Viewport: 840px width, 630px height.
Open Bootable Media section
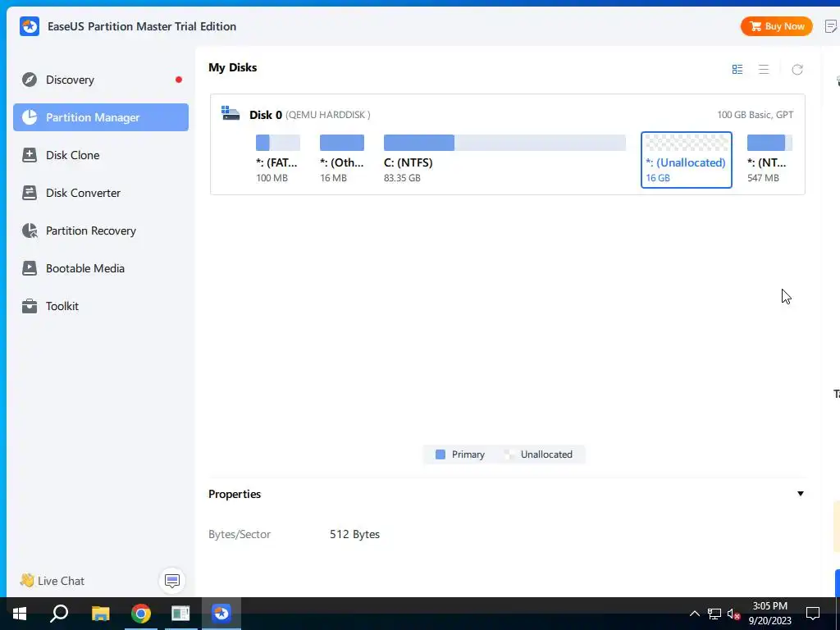[x=101, y=268]
